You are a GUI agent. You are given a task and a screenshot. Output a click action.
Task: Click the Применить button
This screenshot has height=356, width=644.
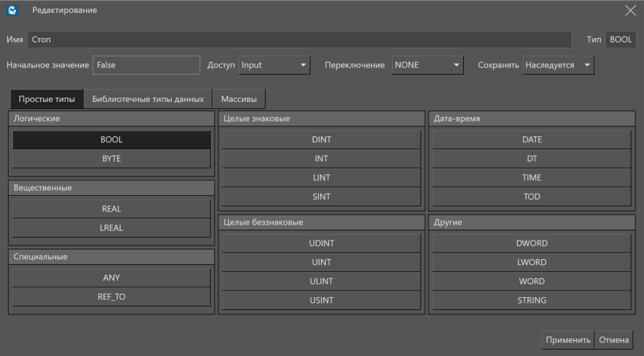[x=568, y=340]
